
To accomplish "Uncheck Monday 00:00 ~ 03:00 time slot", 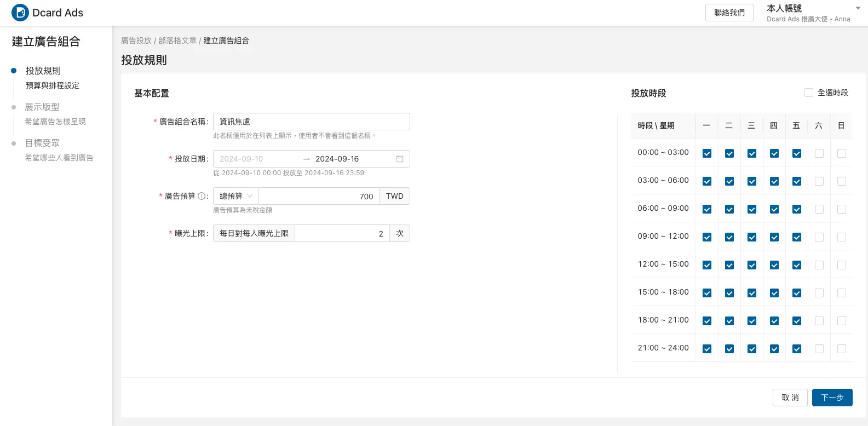I will point(707,153).
